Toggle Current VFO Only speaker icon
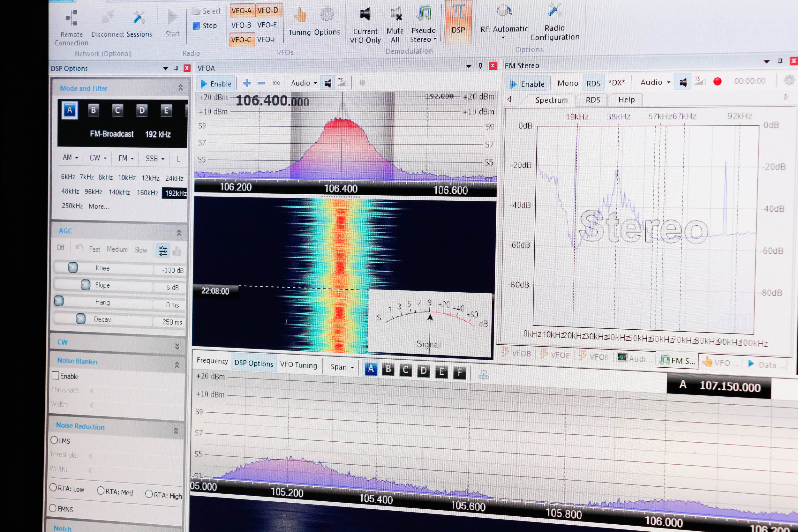 [365, 25]
